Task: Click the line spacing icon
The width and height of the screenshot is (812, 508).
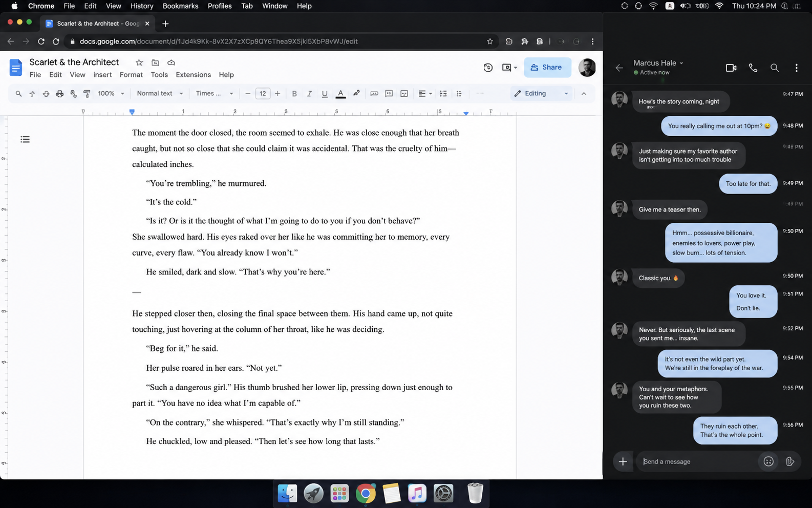Action: click(x=443, y=94)
